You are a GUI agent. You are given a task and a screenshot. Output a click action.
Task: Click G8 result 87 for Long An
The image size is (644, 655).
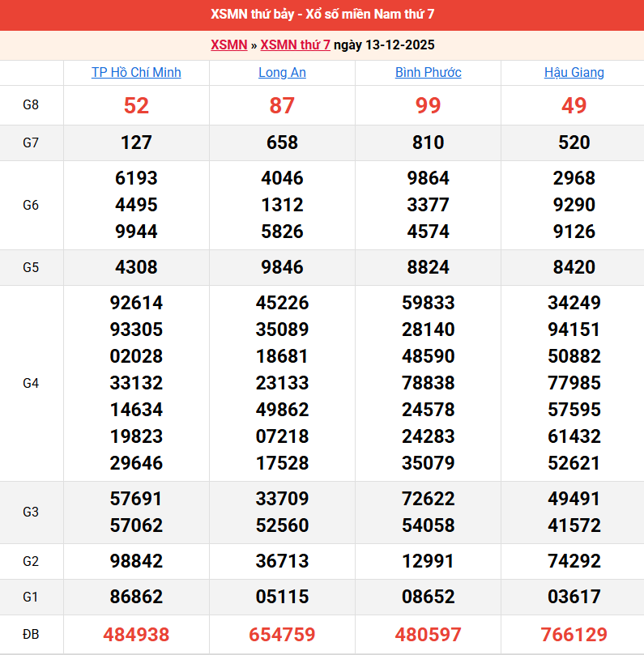coord(282,105)
